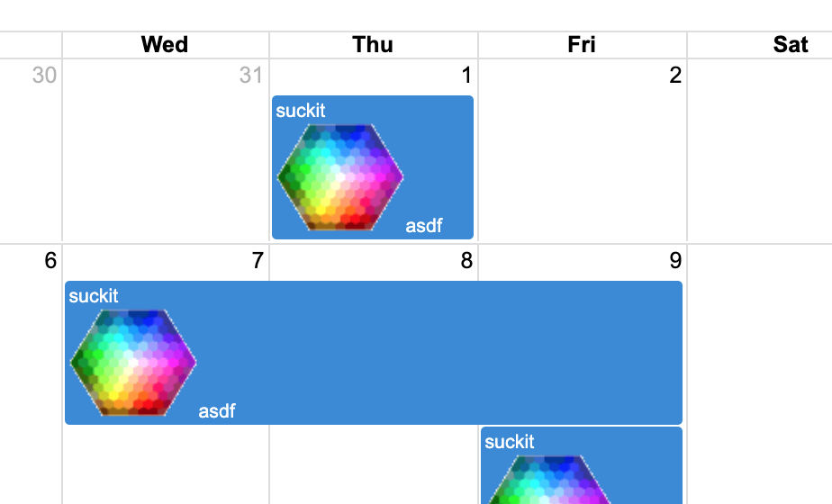
Task: Click day number 8 on Thursday
Action: (466, 261)
